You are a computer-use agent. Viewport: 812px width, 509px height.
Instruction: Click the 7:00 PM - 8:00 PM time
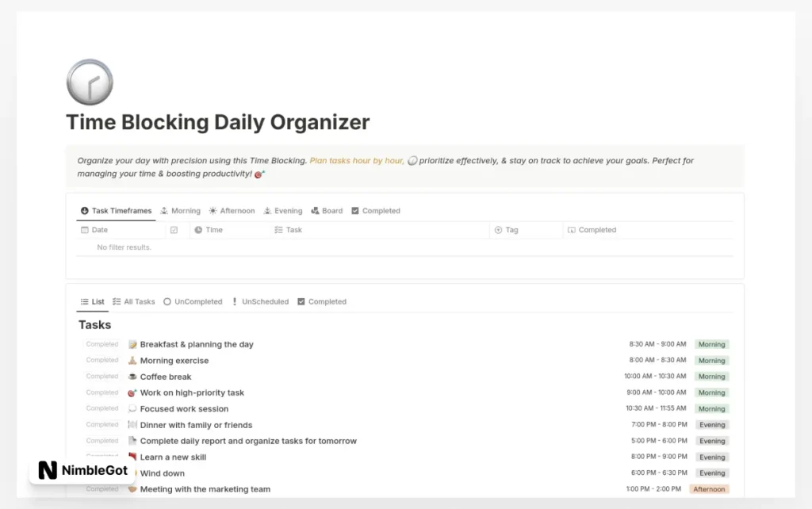(x=659, y=424)
